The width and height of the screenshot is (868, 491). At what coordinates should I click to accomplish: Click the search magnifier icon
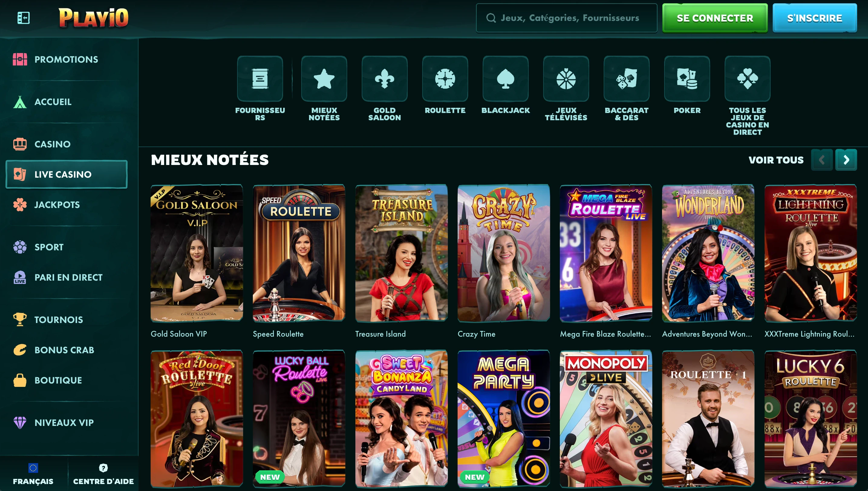(491, 18)
